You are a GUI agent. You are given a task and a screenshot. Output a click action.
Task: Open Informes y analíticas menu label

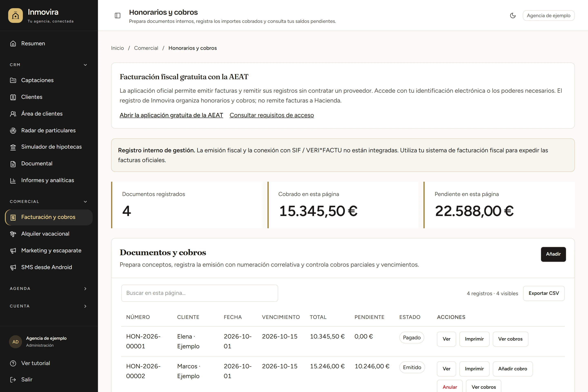coord(48,180)
